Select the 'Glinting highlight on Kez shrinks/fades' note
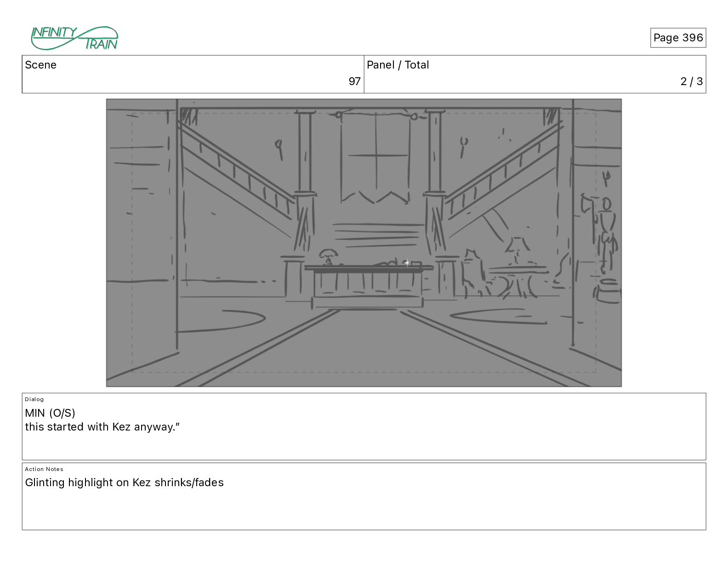 (x=125, y=483)
